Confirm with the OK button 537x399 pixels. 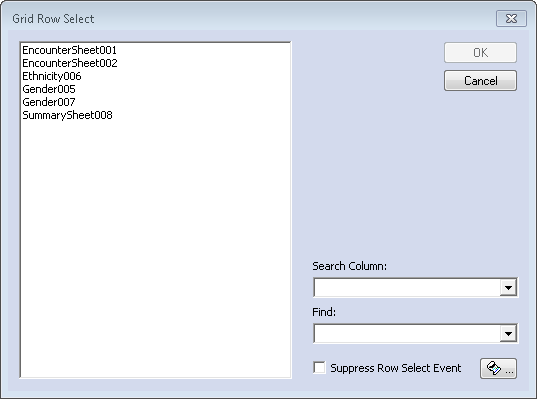click(x=480, y=52)
